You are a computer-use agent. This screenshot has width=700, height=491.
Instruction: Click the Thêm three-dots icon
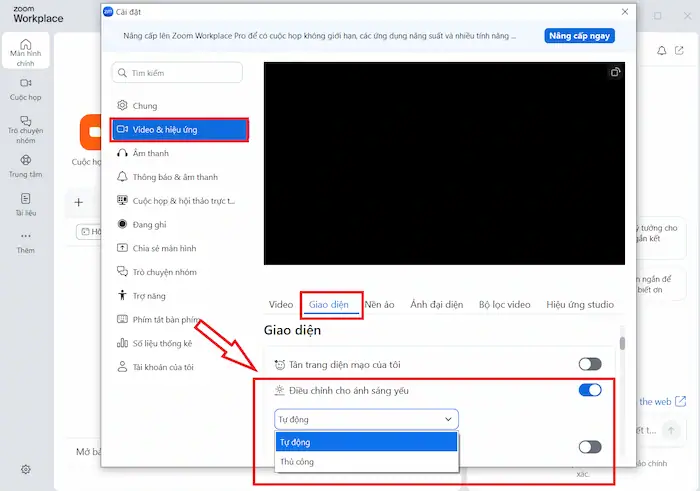click(26, 237)
